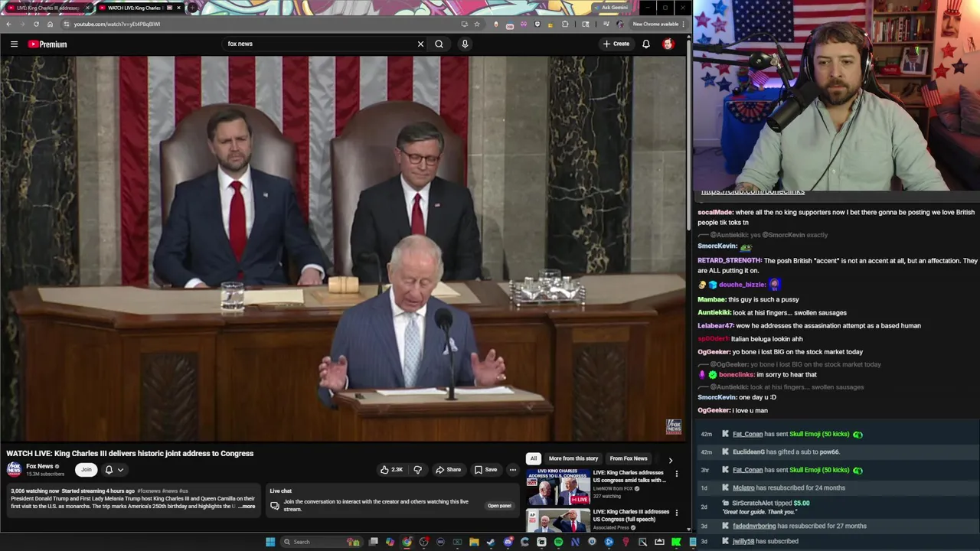Viewport: 980px width, 551px height.
Task: Click fadednvrboring user name
Action: [754, 526]
